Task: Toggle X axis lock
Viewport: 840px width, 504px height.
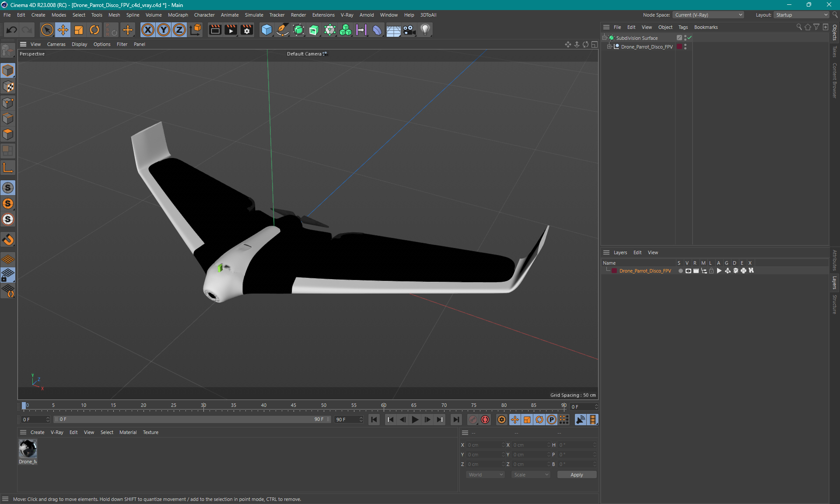Action: click(x=148, y=30)
